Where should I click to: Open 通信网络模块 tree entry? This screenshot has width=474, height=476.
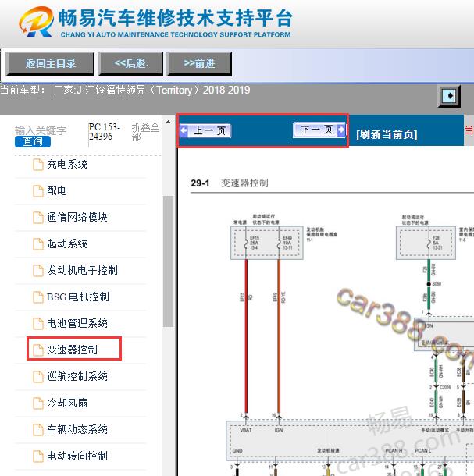(x=77, y=217)
